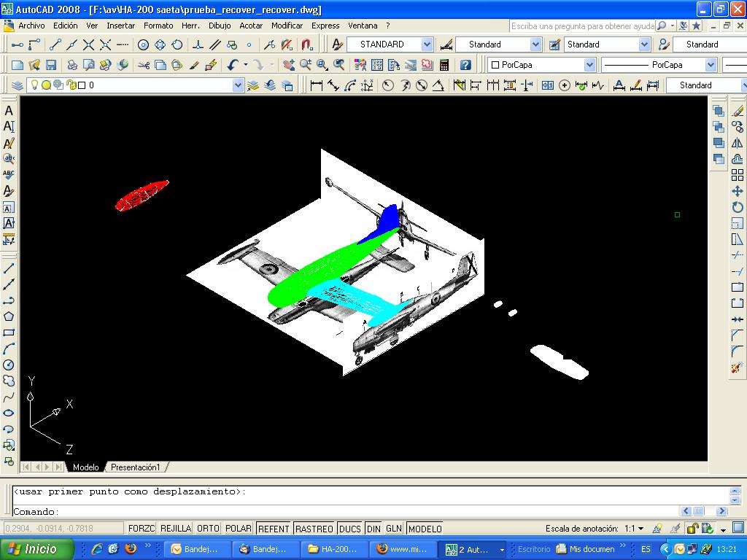Click the Help question mark icon
Viewport: 747px width, 560px height.
click(x=465, y=65)
